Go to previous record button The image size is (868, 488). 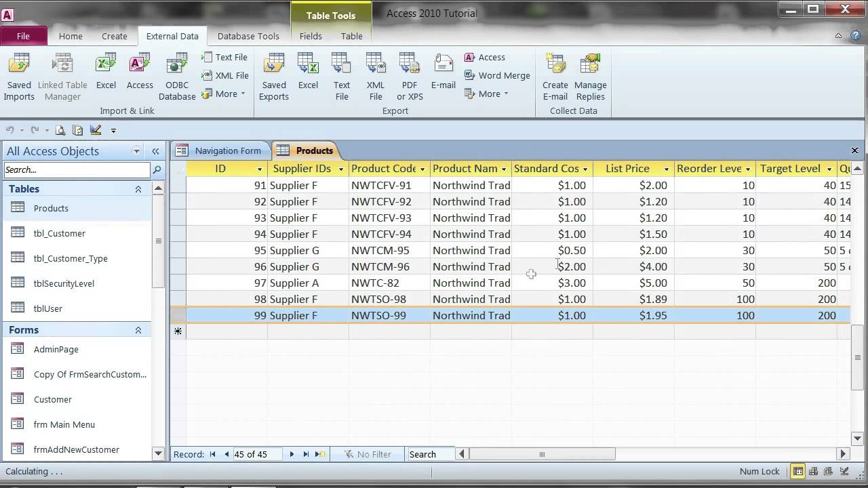pos(226,454)
